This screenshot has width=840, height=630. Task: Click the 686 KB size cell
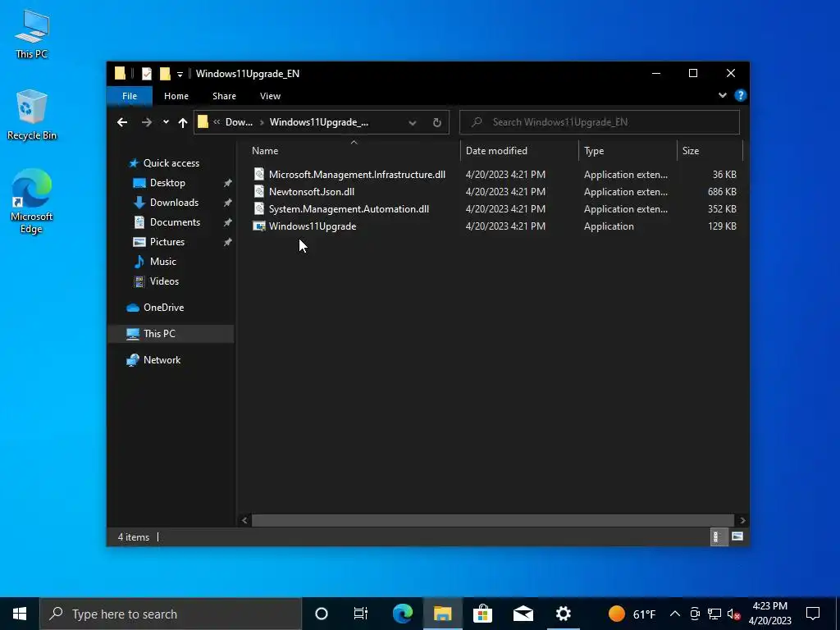click(x=722, y=192)
